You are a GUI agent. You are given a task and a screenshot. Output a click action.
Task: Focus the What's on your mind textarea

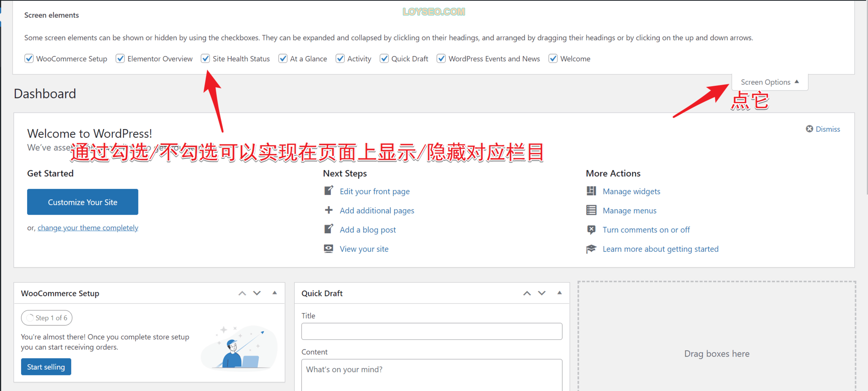pyautogui.click(x=432, y=375)
